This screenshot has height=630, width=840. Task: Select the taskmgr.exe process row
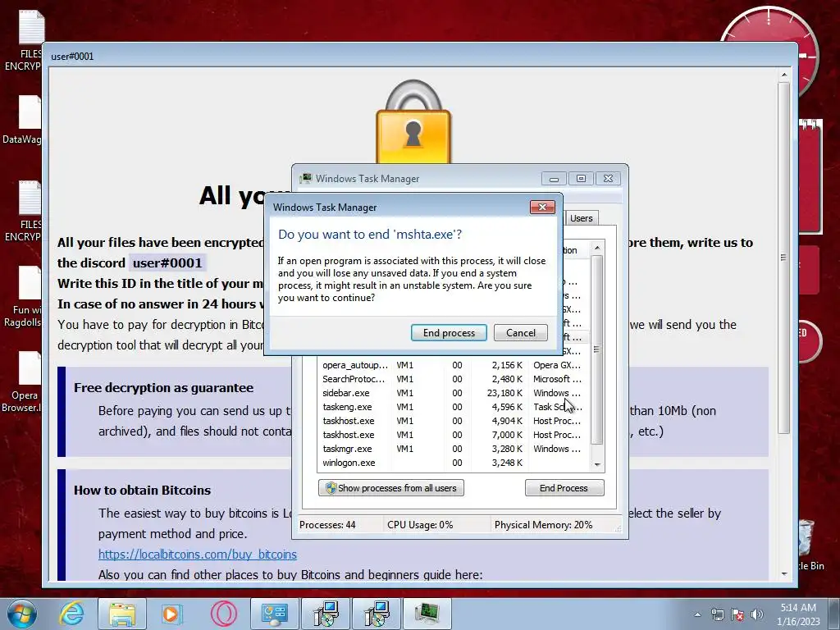[453, 449]
